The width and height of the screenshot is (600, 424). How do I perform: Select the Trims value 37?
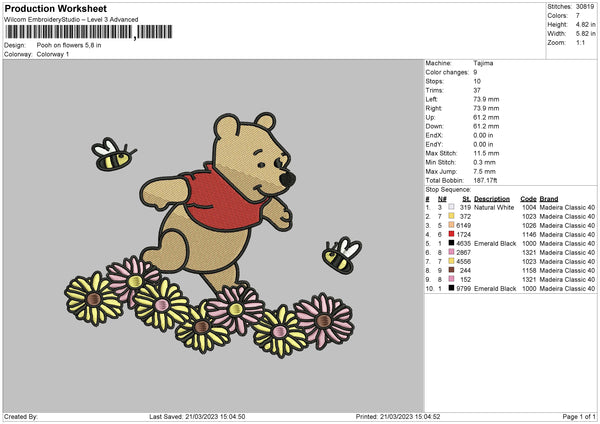point(477,90)
